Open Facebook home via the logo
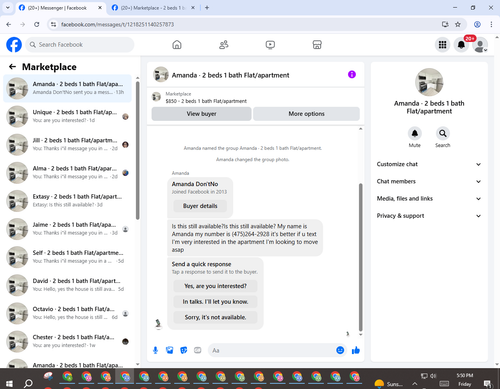This screenshot has width=500, height=389. click(x=14, y=45)
